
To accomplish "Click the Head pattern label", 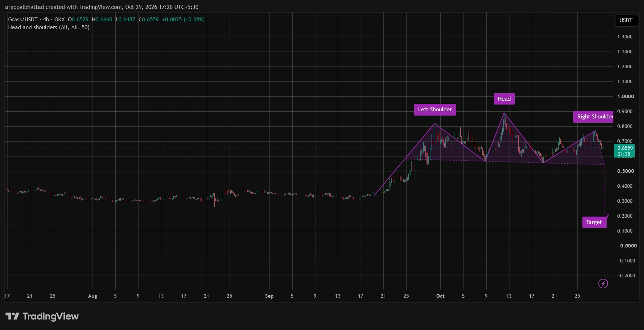I will click(504, 99).
